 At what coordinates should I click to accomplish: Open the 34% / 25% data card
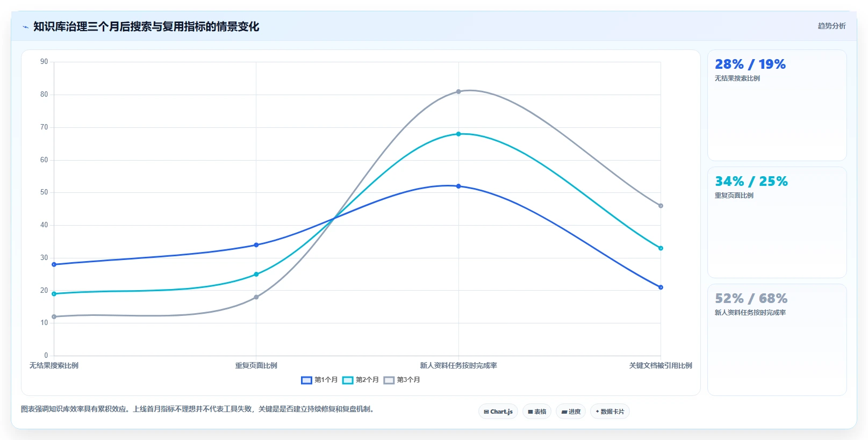[x=777, y=222]
